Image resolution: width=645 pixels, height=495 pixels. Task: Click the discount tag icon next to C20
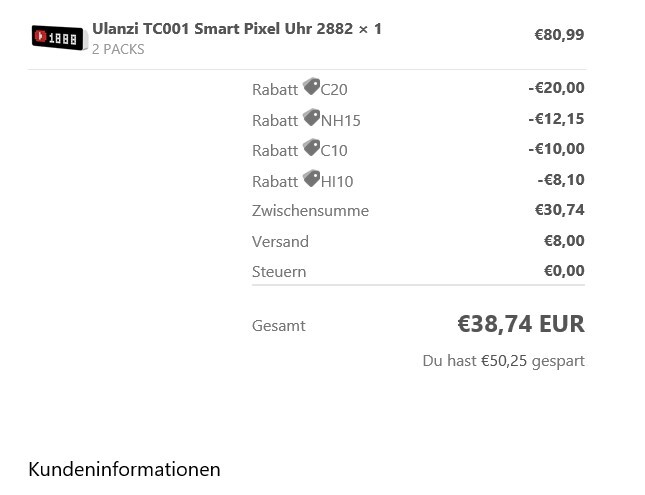[311, 87]
